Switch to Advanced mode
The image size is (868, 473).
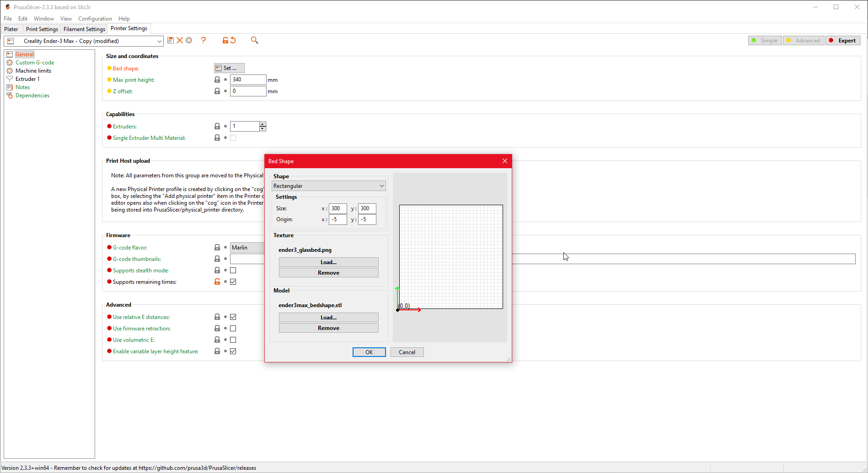point(804,40)
